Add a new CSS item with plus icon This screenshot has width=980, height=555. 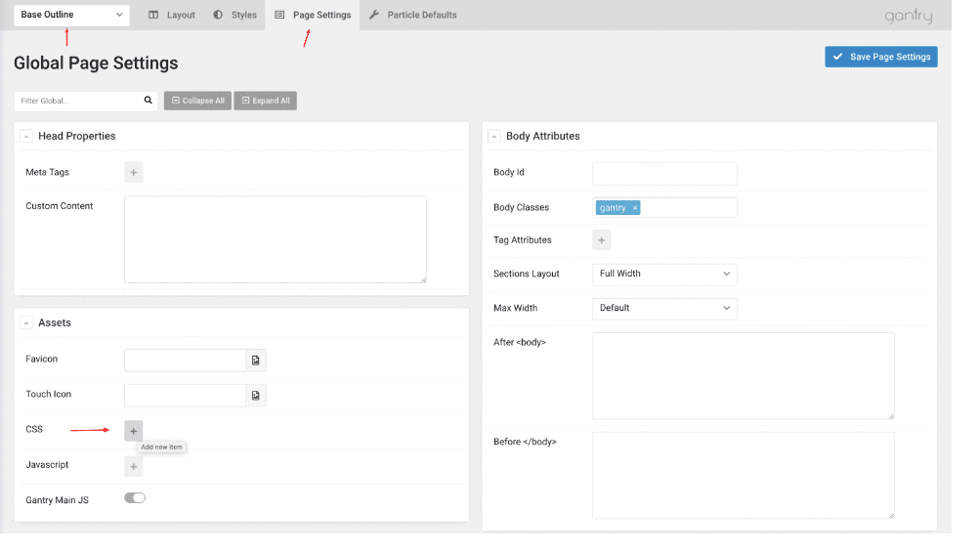(x=134, y=431)
